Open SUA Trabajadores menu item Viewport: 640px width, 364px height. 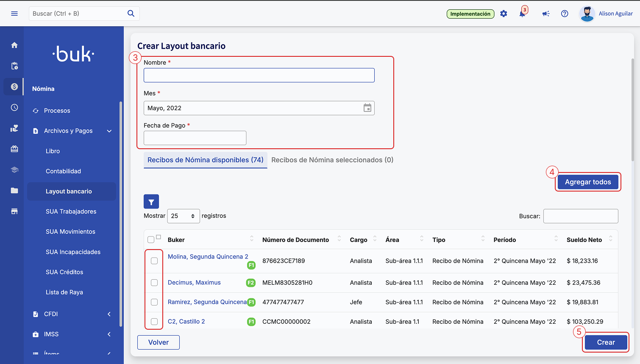click(71, 211)
